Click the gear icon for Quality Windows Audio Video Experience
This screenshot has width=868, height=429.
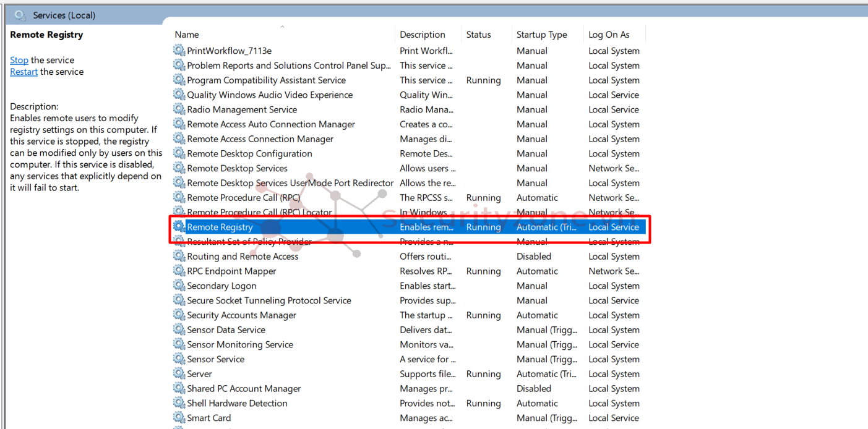coord(179,95)
